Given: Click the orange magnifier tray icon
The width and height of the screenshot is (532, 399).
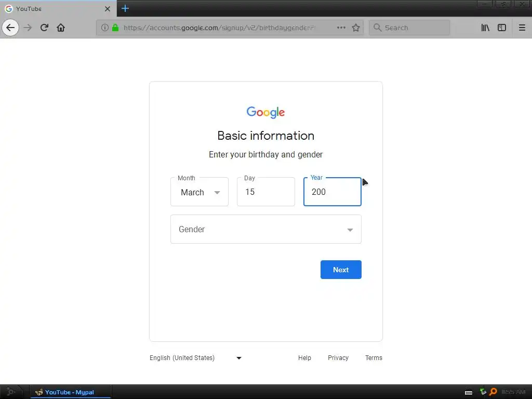Looking at the screenshot, I should tap(493, 392).
